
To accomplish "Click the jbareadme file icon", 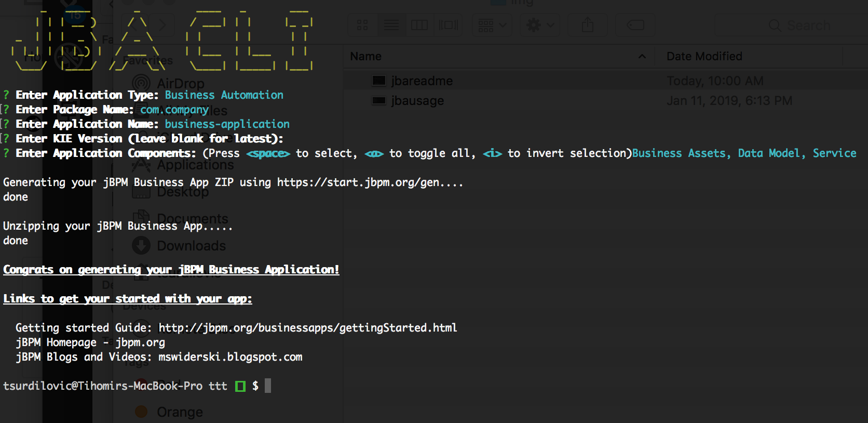I will [379, 81].
